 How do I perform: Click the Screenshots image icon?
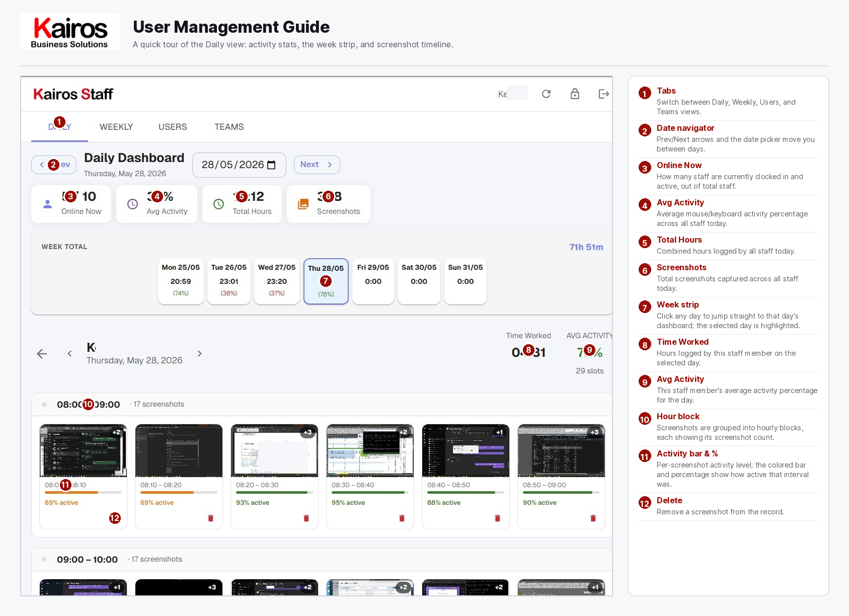coord(303,204)
